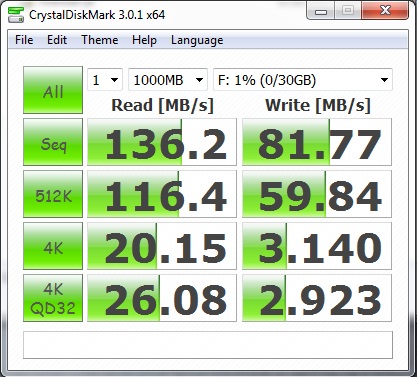The width and height of the screenshot is (417, 377).
Task: Click the Write [MB/s] column header
Action: [318, 106]
